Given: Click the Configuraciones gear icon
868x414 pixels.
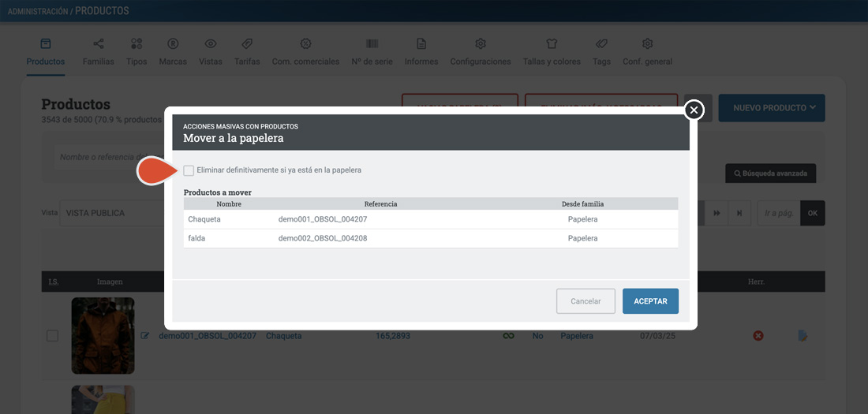Looking at the screenshot, I should (481, 43).
